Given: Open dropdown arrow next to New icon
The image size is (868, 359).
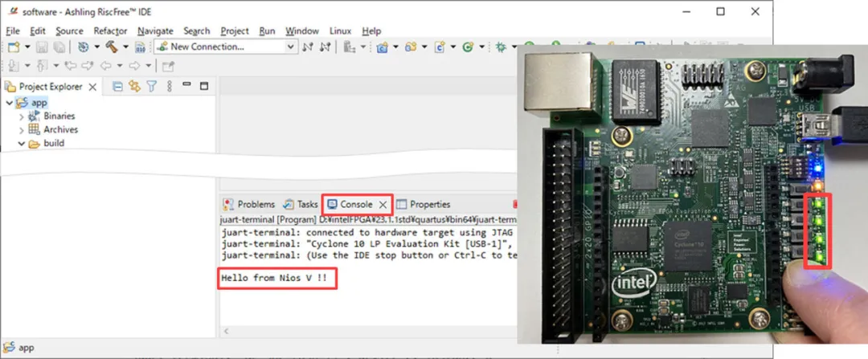Looking at the screenshot, I should pos(27,47).
